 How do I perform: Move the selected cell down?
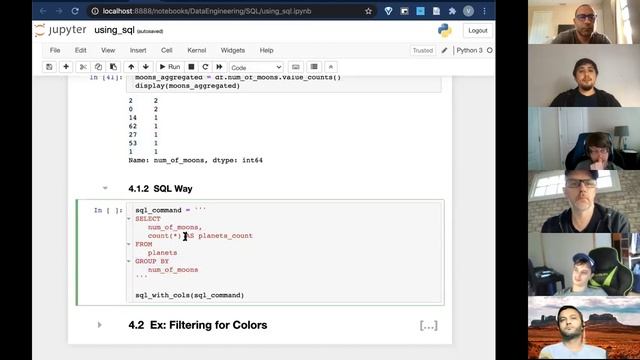(x=146, y=67)
